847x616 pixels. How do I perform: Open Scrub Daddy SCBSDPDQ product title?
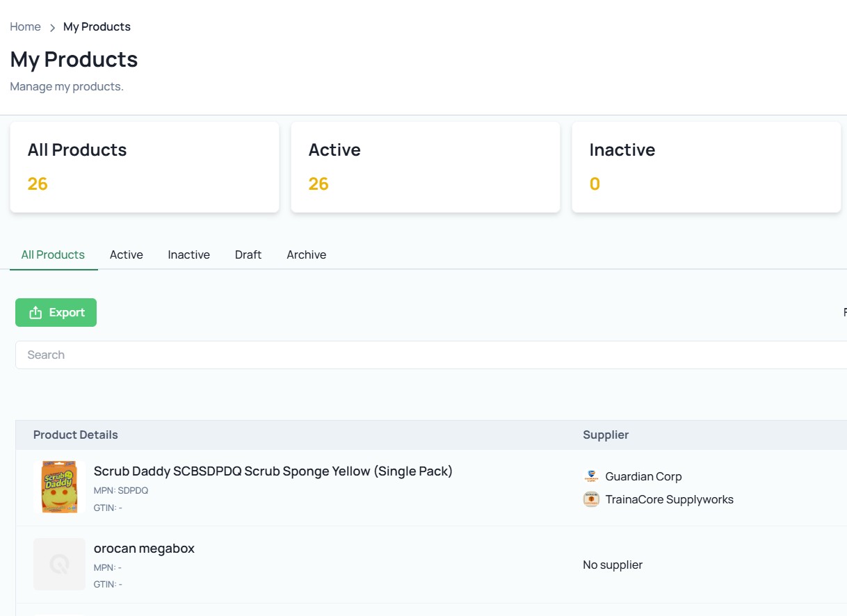(273, 471)
